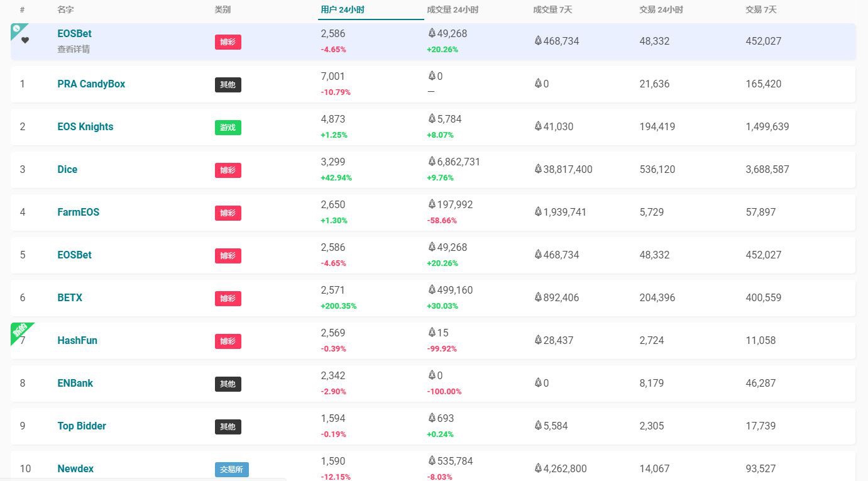Click the heart favorite icon beside EOSBet
This screenshot has height=481, width=868.
[x=25, y=40]
